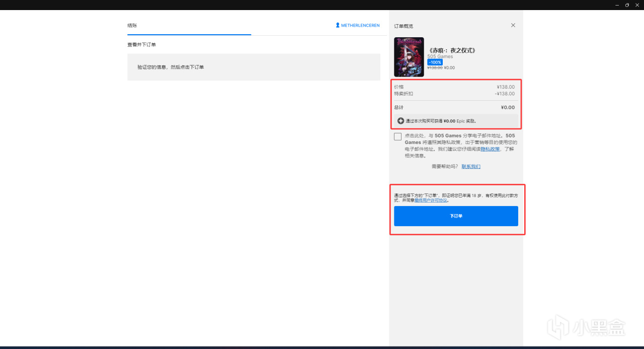This screenshot has width=644, height=349.
Task: Click the 订单概览 order summary heading
Action: pyautogui.click(x=404, y=26)
